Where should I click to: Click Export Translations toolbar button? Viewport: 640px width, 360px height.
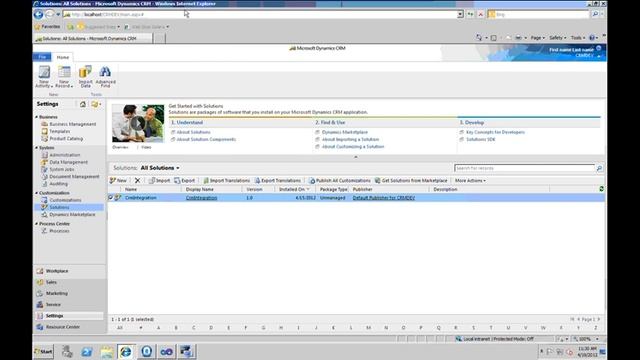[x=278, y=180]
